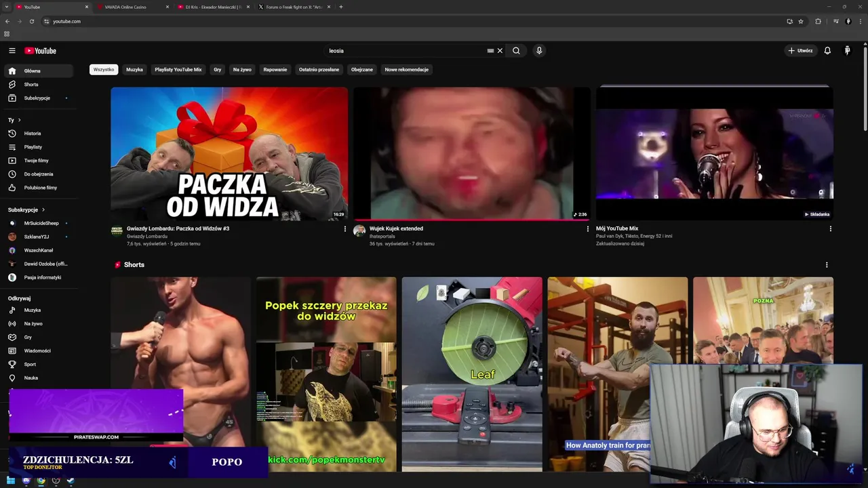Open options menu for Gwiazdy Lombardu video
Viewport: 868px width, 488px height.
coord(344,229)
